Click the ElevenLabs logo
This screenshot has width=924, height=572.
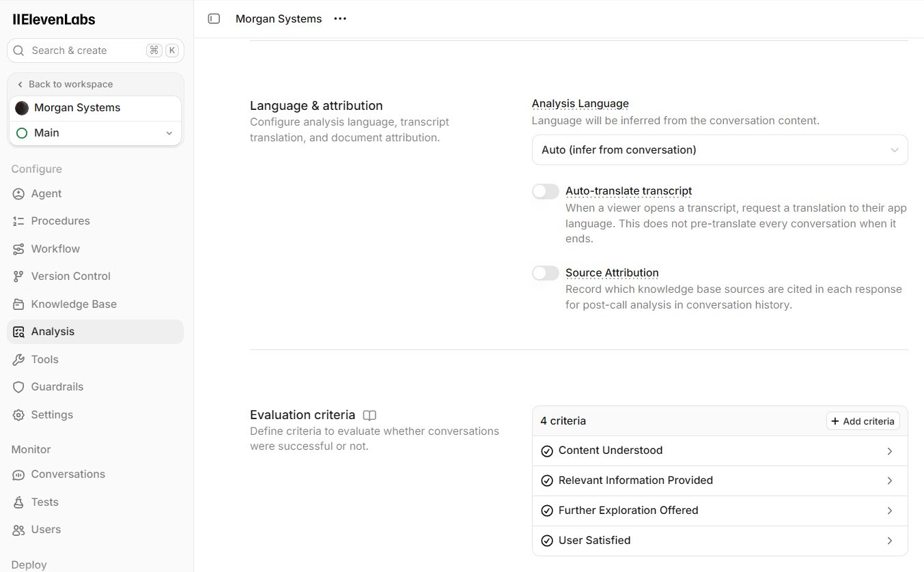pos(54,20)
